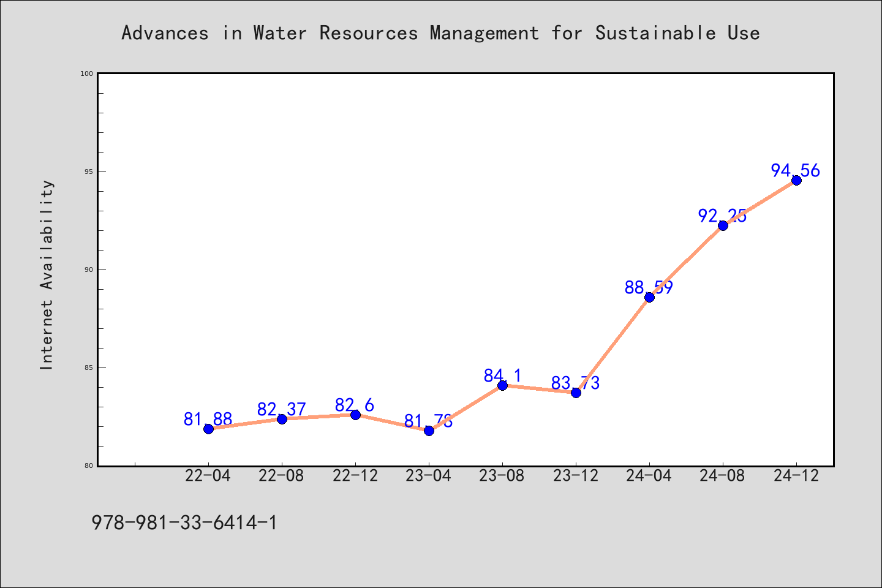
Task: Select the data point labeled 83.73
Action: coord(576,393)
